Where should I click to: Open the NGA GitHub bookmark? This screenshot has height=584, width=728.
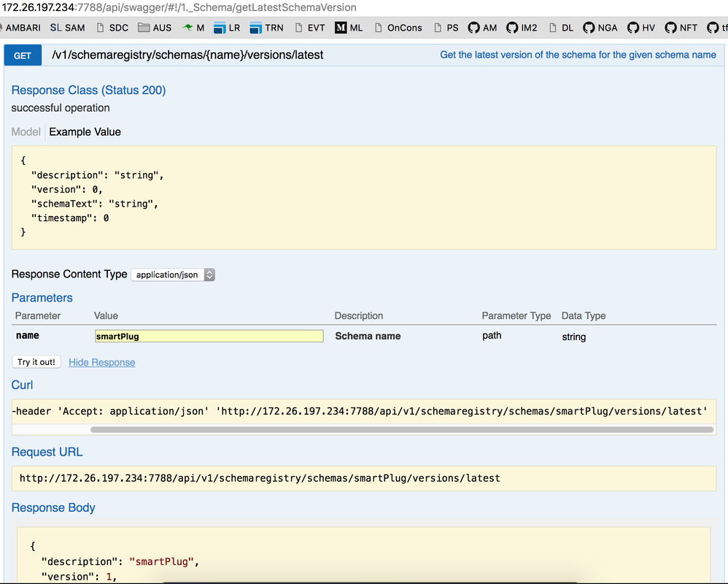coord(599,28)
